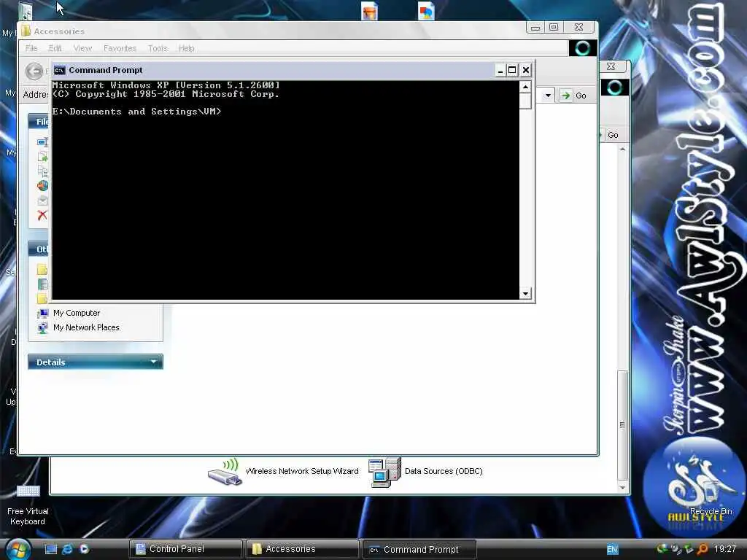
Task: Open the Edit menu in Accessories window
Action: 55,48
